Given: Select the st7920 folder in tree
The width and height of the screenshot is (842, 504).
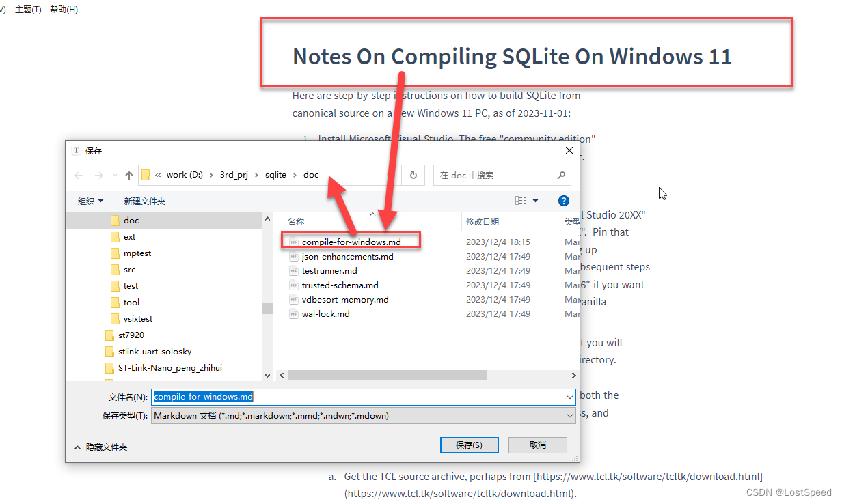Looking at the screenshot, I should (x=131, y=335).
